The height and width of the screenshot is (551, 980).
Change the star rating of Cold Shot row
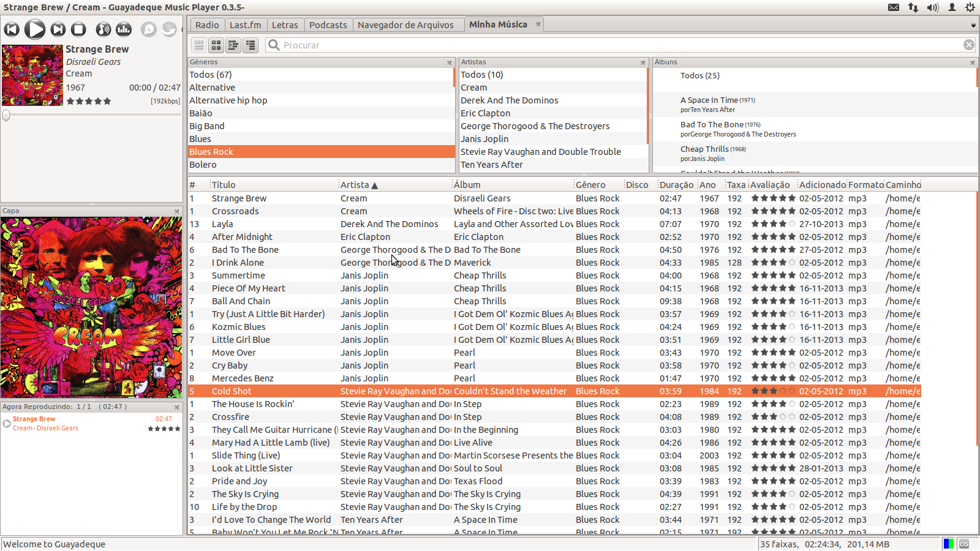pos(773,391)
